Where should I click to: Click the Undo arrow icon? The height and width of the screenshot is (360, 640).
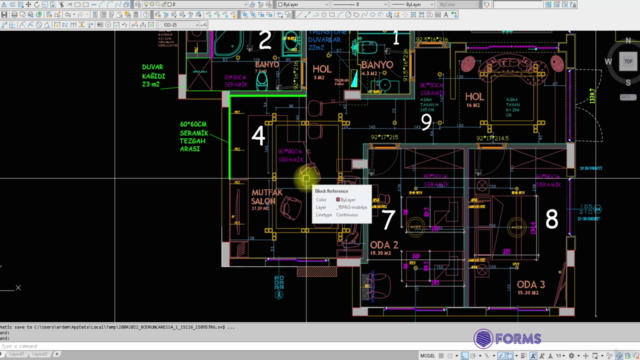68,15
